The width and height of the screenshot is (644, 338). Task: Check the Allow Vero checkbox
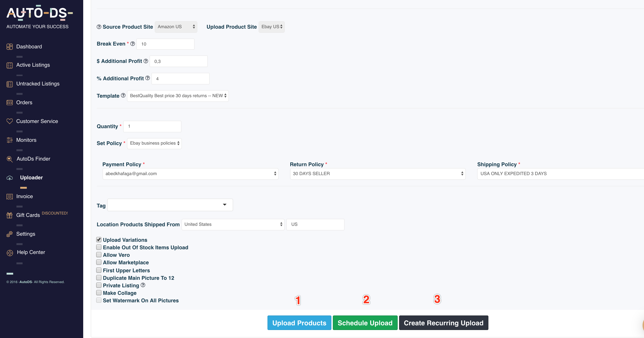(x=99, y=255)
